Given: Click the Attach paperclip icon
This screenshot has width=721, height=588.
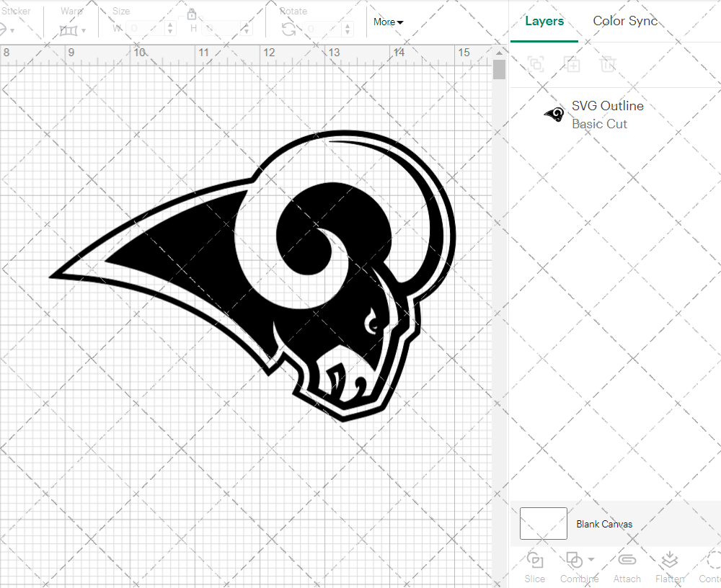Looking at the screenshot, I should (627, 560).
